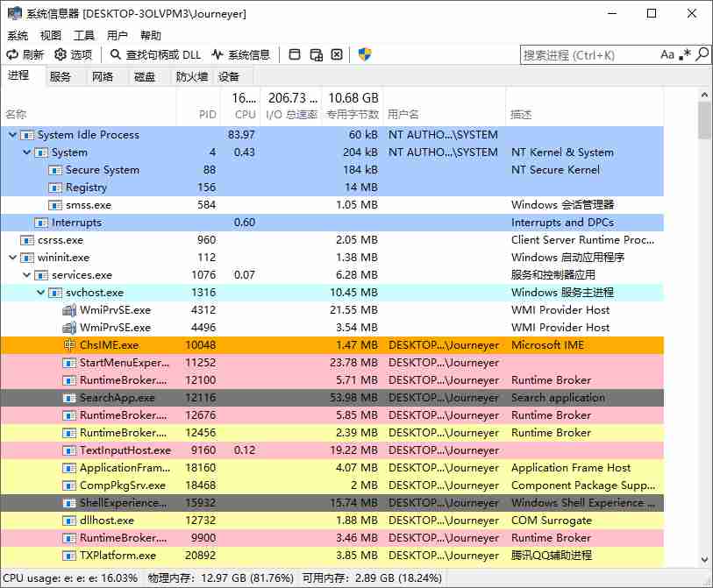This screenshot has width=713, height=588.
Task: Select RuntimeBroker row PID 9900
Action: point(332,538)
